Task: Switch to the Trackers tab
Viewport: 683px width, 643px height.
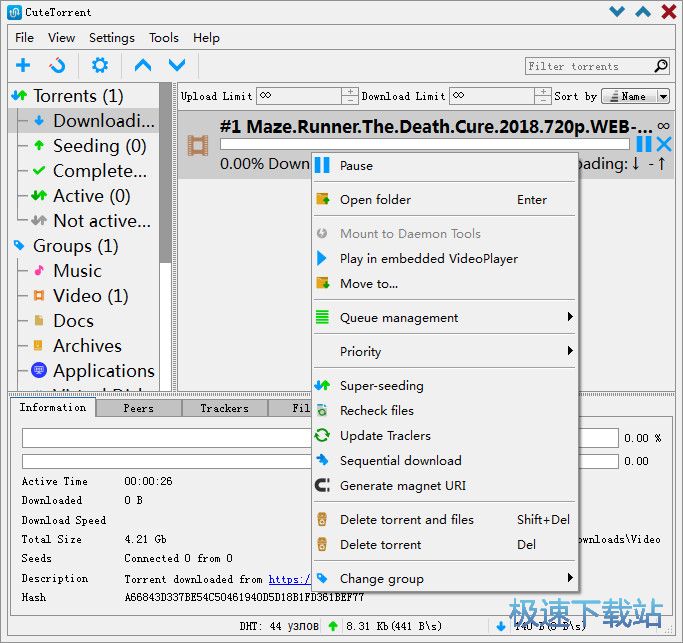Action: 224,408
